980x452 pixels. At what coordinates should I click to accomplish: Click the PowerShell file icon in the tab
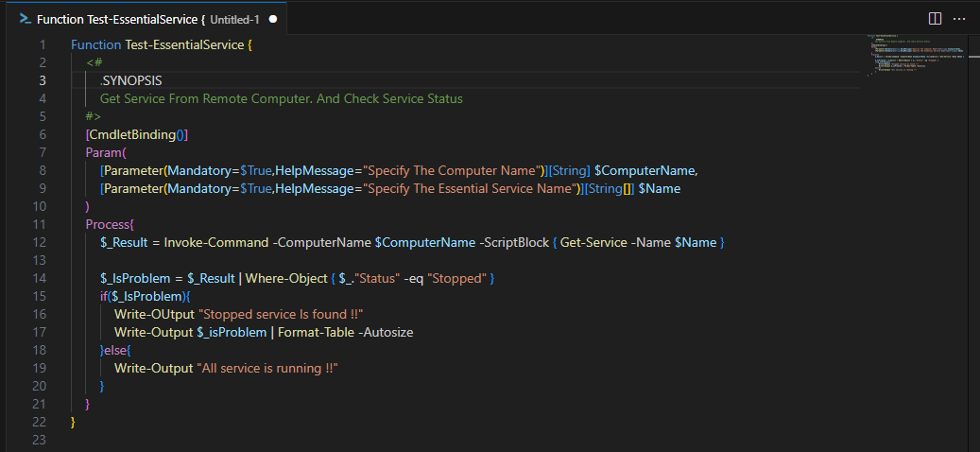(26, 19)
